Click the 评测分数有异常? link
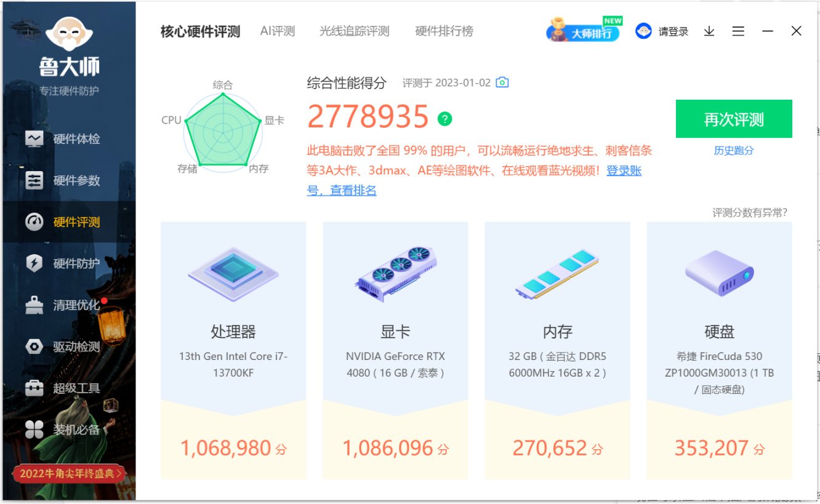This screenshot has width=820, height=504. point(750,212)
